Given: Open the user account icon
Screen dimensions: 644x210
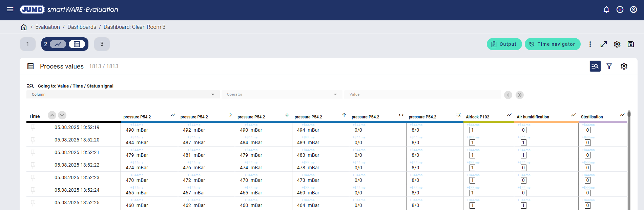Looking at the screenshot, I should click(x=633, y=9).
